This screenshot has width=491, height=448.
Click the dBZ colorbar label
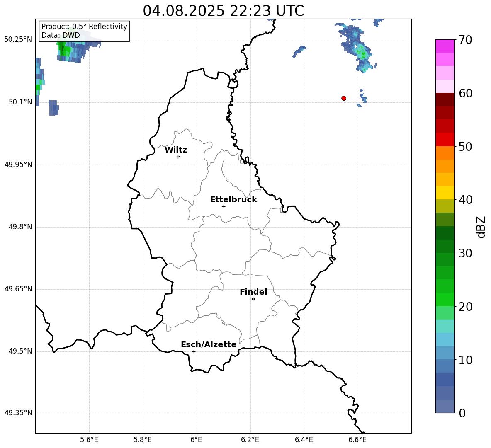481,227
